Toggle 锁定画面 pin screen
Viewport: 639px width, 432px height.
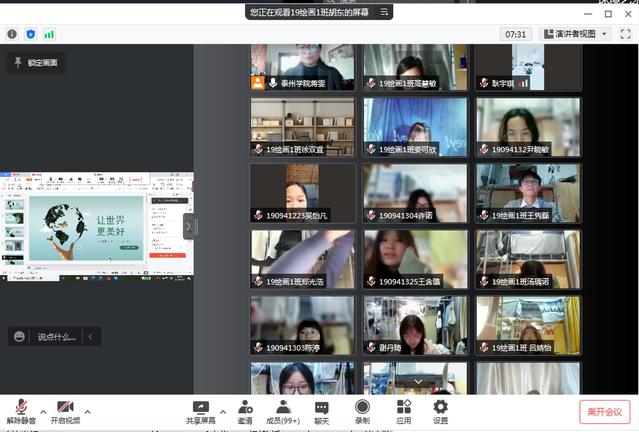tap(35, 63)
